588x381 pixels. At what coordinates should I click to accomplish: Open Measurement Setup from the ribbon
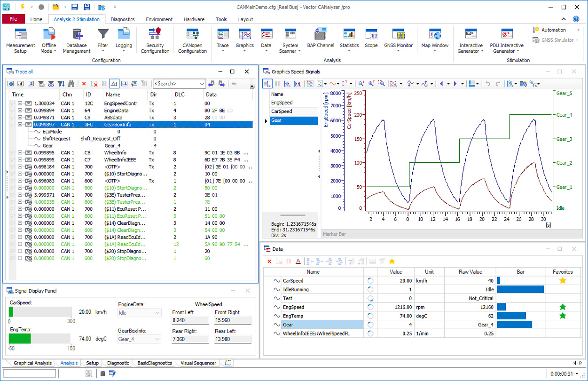tap(20, 40)
